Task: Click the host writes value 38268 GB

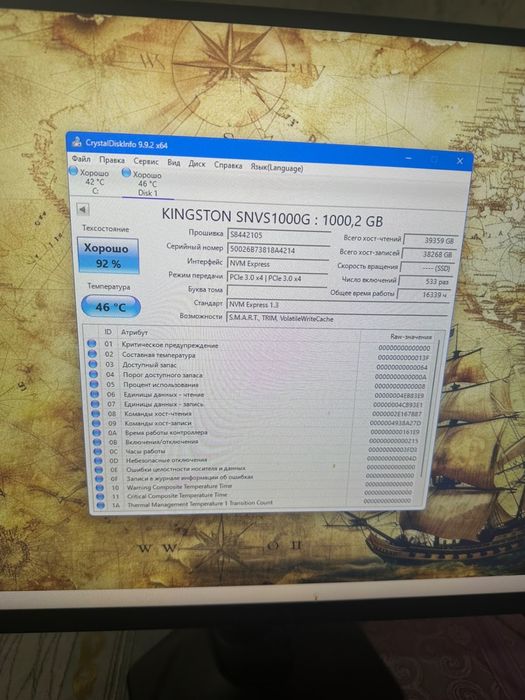Action: (429, 254)
